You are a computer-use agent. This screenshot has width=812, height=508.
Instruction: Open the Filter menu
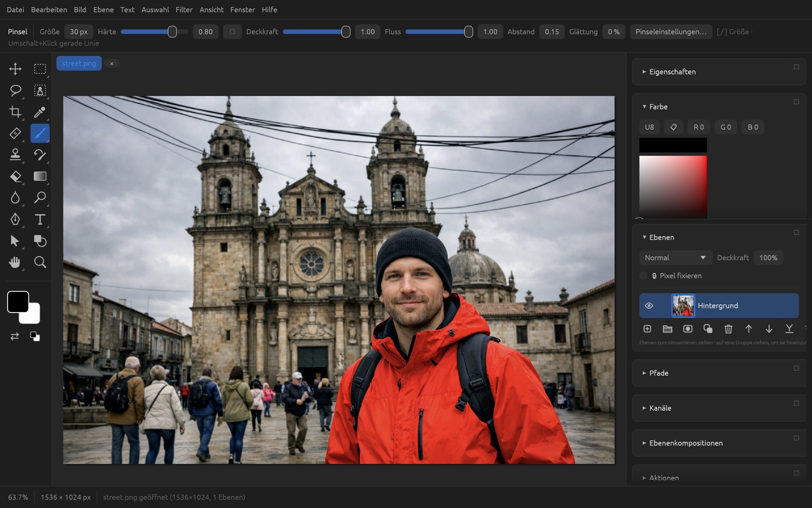[x=184, y=9]
